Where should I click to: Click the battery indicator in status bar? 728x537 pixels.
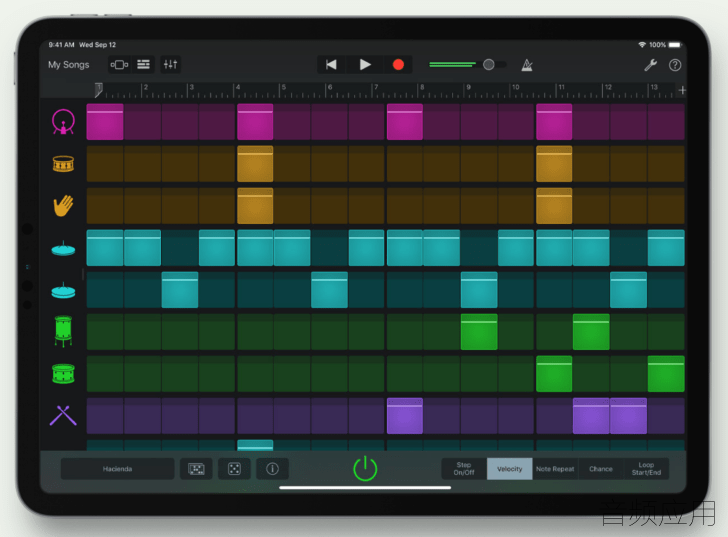[674, 45]
